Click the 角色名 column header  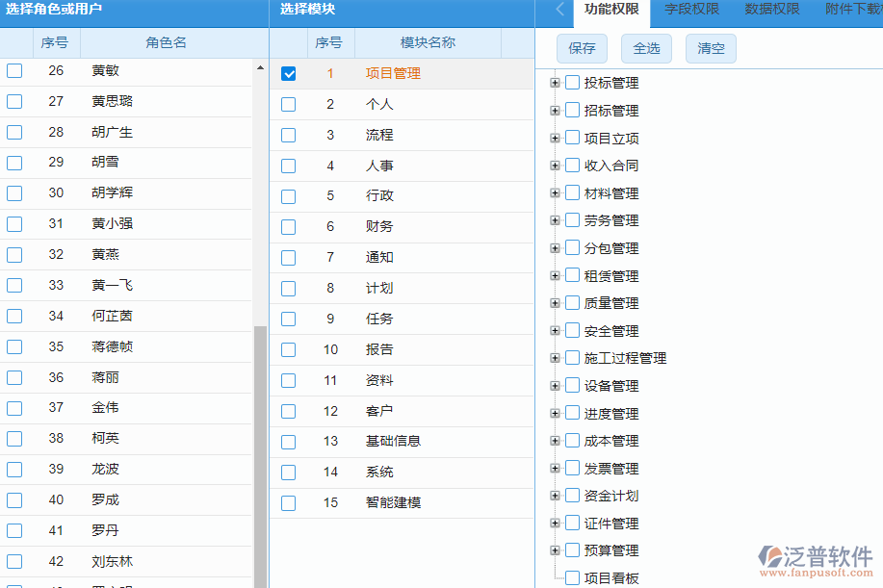[x=166, y=42]
